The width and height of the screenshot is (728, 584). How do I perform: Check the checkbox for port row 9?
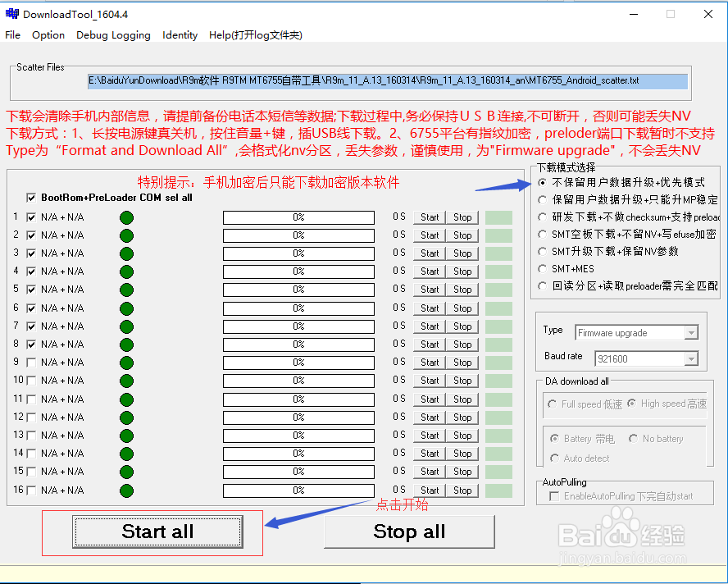[x=31, y=363]
